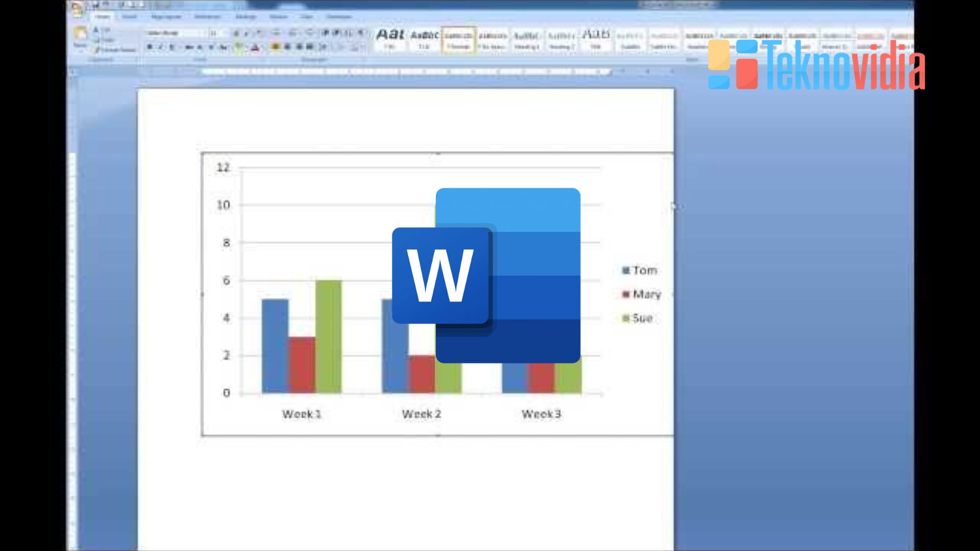This screenshot has width=980, height=551.
Task: Select the green Sue bar in Week 1
Action: pos(328,337)
